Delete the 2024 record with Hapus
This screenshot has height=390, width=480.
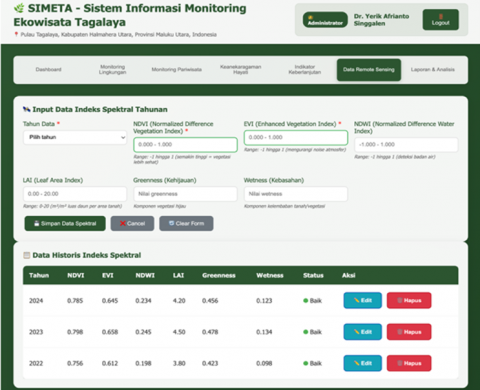click(409, 300)
